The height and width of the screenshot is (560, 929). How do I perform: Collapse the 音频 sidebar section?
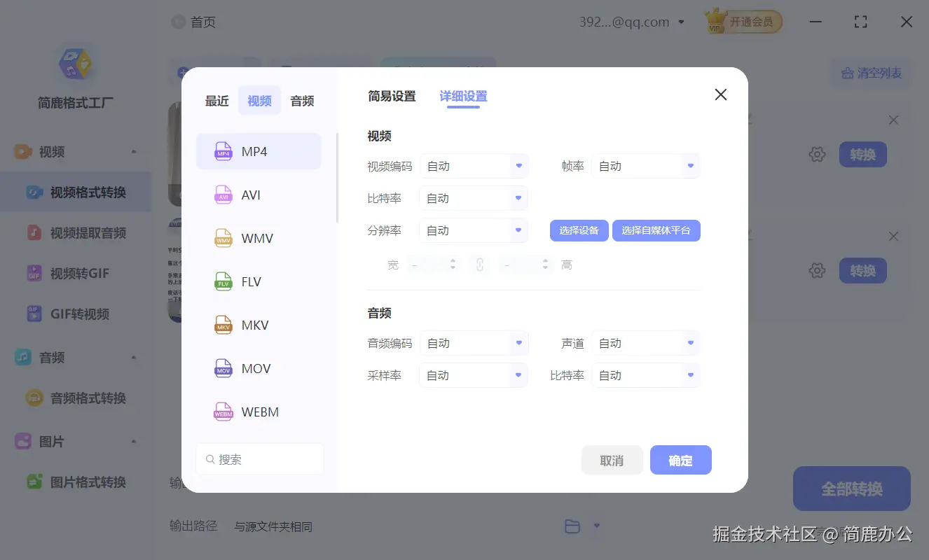pos(134,358)
